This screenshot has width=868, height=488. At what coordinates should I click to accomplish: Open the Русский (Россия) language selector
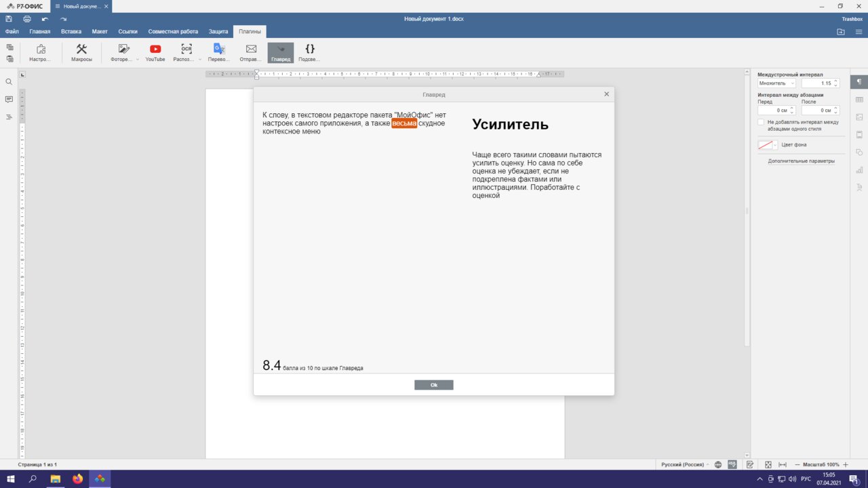pyautogui.click(x=685, y=464)
